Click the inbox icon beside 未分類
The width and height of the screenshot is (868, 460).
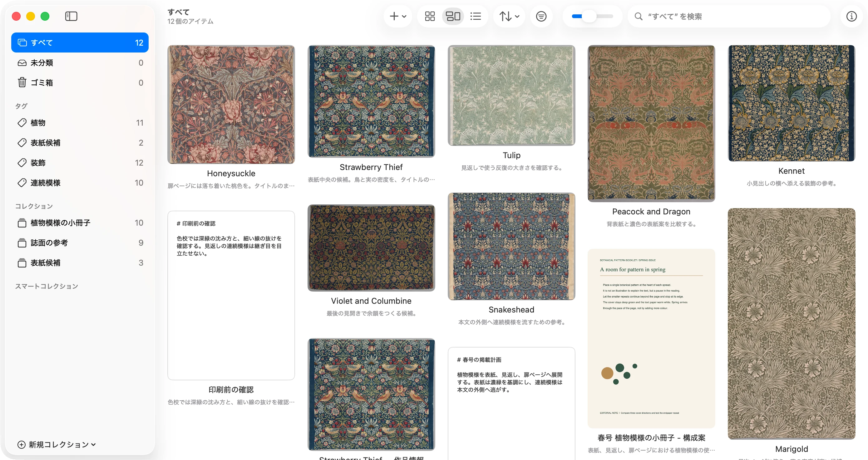point(22,63)
